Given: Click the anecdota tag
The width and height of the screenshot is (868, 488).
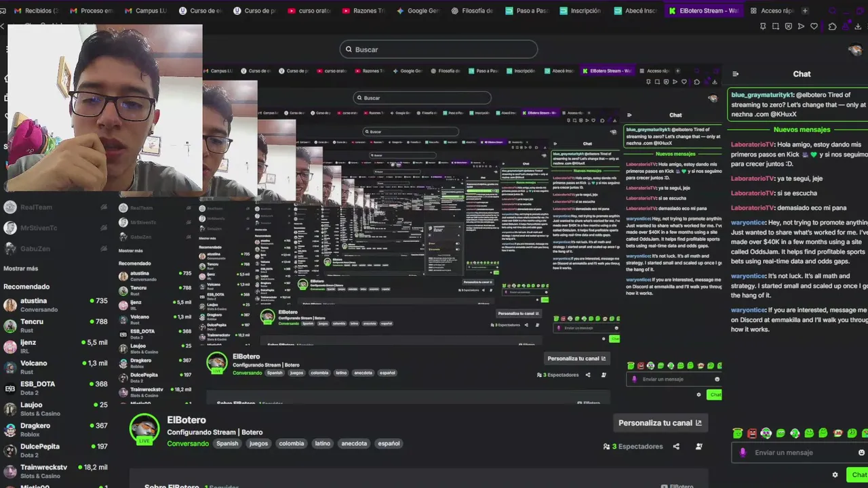Looking at the screenshot, I should [x=354, y=444].
